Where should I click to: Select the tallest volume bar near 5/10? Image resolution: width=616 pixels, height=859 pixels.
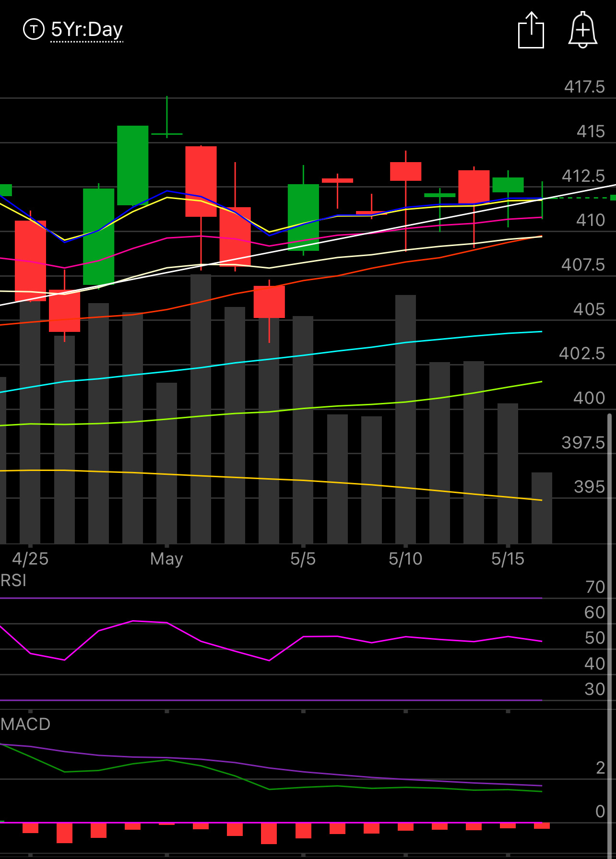pos(405,419)
